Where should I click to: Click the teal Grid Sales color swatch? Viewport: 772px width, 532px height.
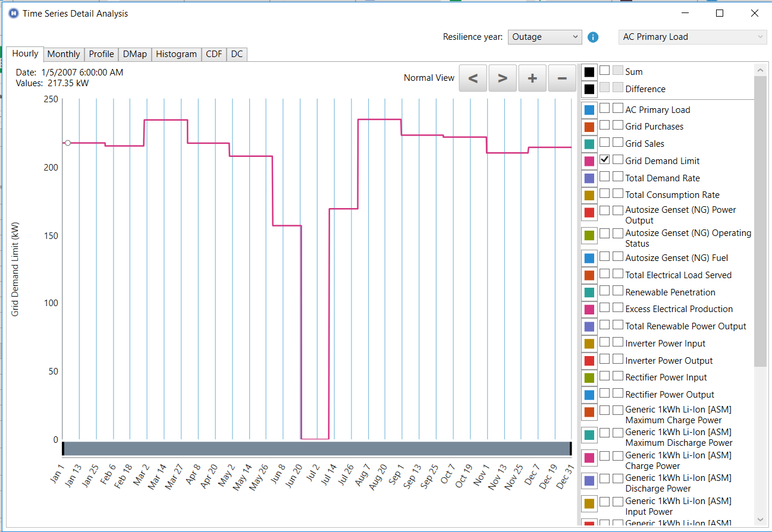point(589,143)
